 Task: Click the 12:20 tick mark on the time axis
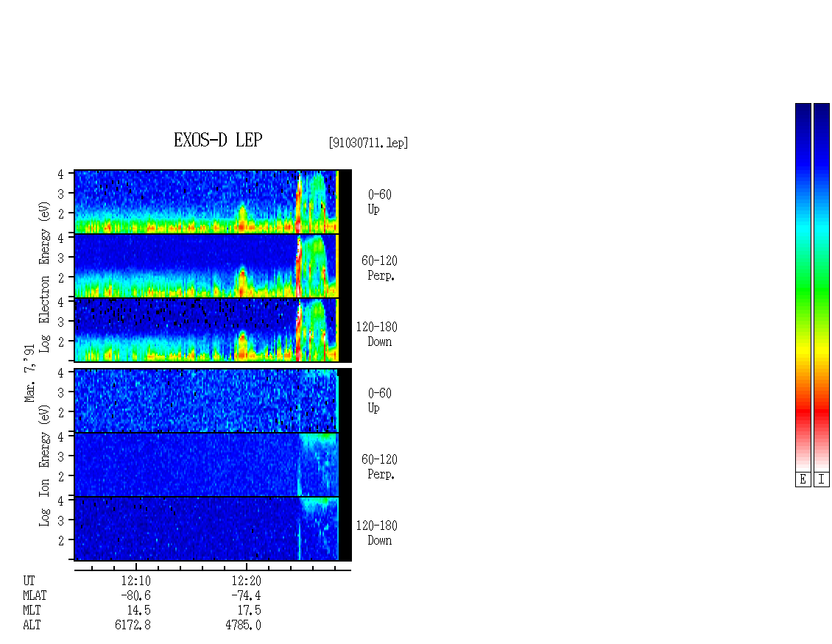pos(246,567)
